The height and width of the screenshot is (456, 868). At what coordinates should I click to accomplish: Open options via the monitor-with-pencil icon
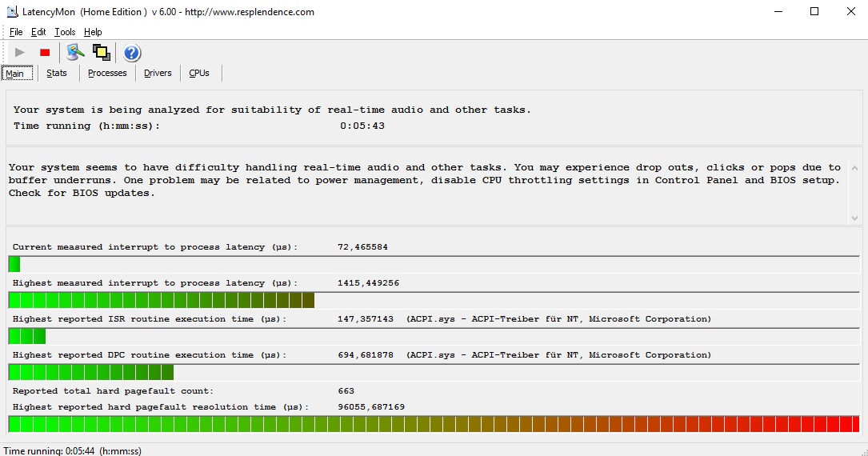click(75, 53)
